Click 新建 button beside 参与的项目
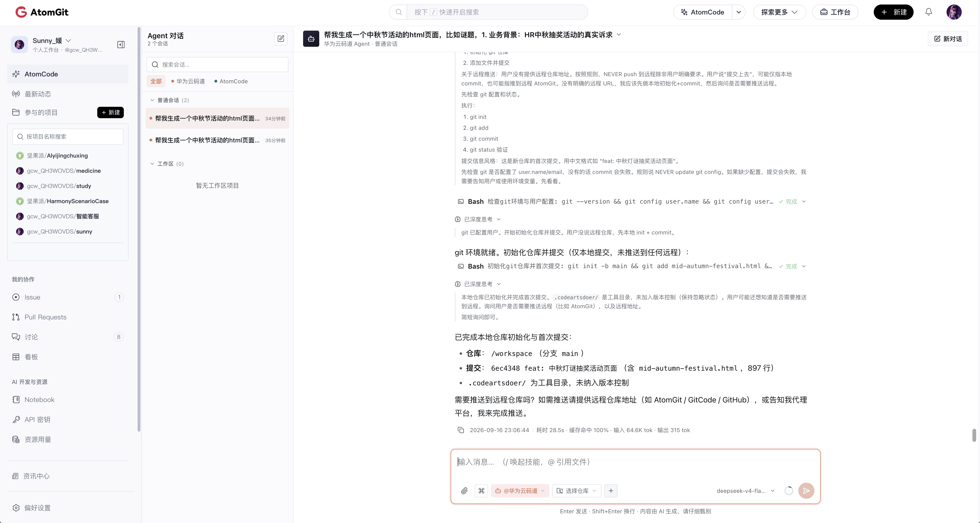Image resolution: width=980 pixels, height=523 pixels. tap(110, 112)
